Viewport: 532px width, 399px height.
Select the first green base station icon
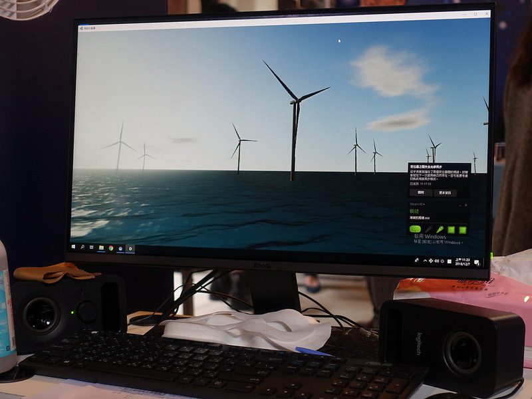[x=452, y=229]
